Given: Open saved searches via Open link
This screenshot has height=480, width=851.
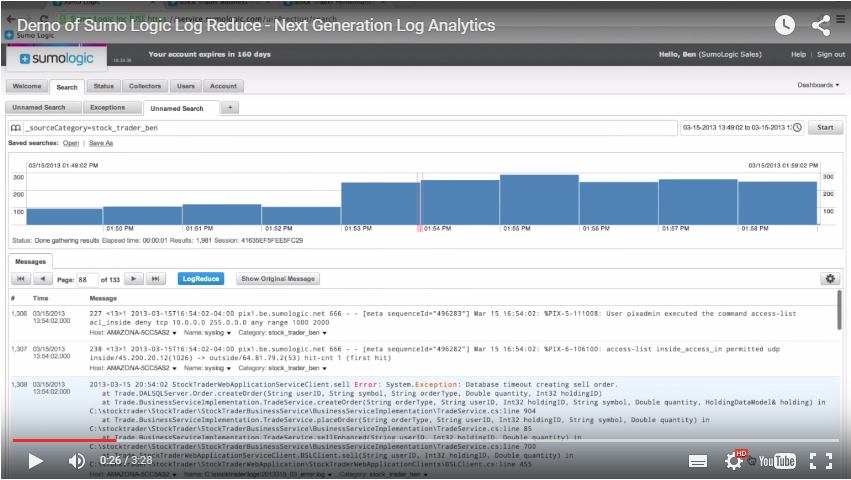Looking at the screenshot, I should click(71, 143).
